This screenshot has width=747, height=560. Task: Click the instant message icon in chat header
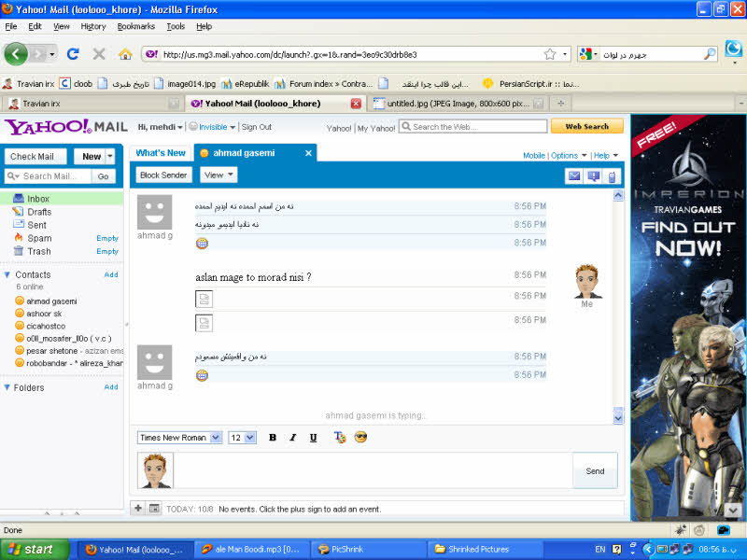pos(594,176)
